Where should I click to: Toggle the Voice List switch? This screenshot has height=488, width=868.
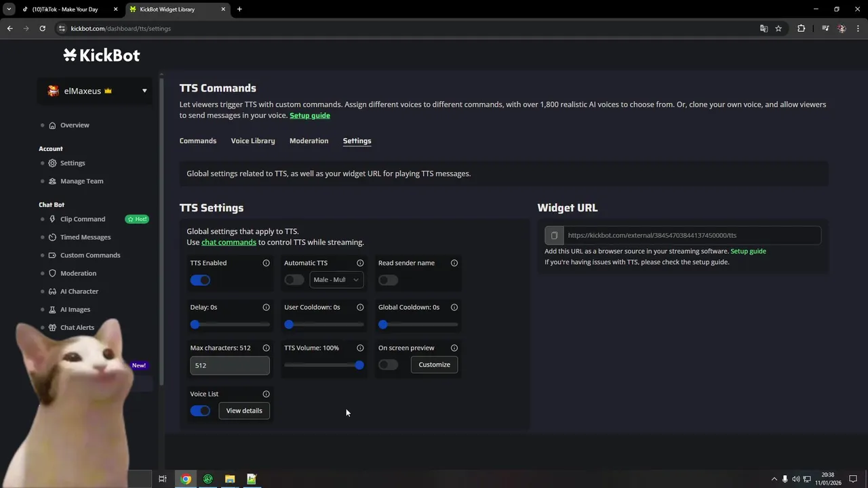(200, 411)
